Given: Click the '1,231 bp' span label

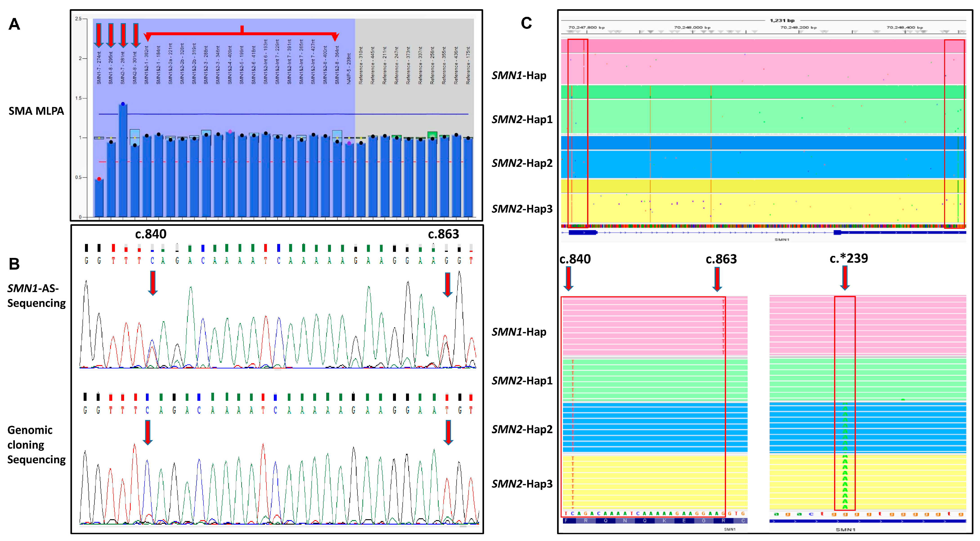Looking at the screenshot, I should click(x=782, y=20).
